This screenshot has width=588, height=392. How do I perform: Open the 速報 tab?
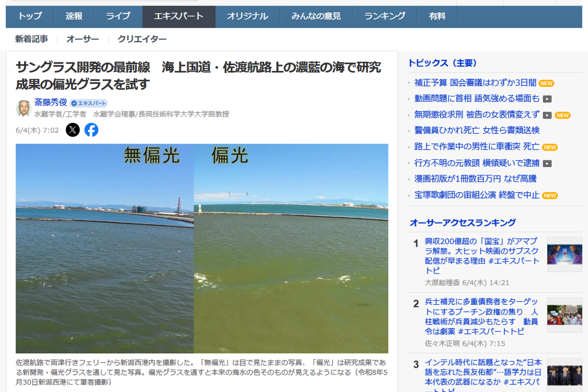74,16
